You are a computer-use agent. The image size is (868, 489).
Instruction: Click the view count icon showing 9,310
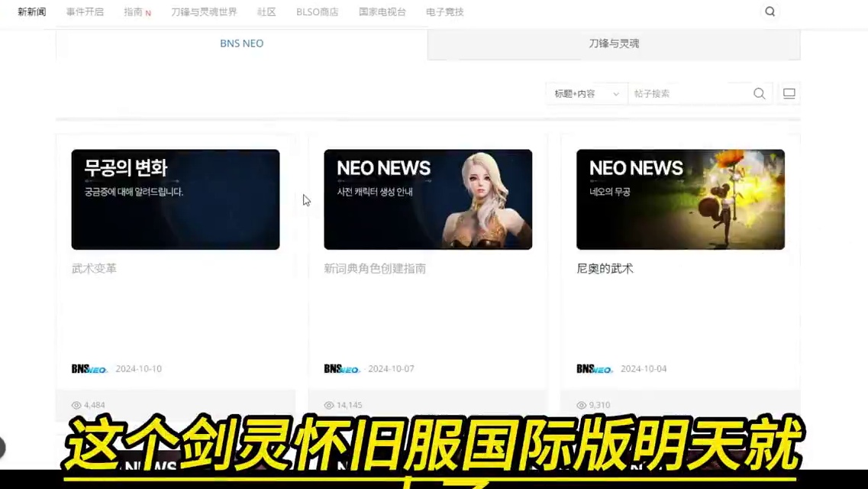pos(582,405)
